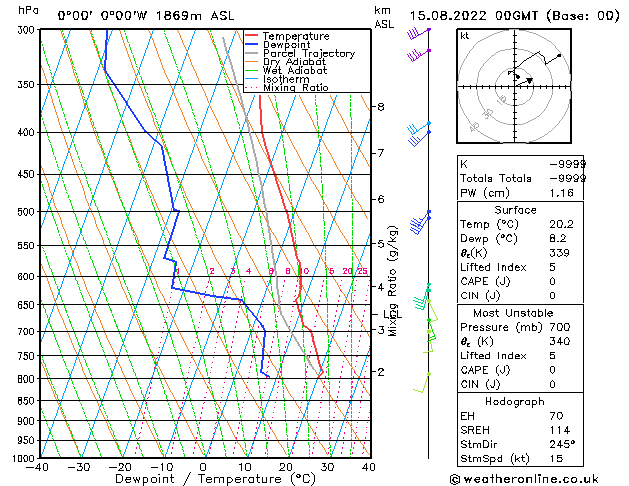The height and width of the screenshot is (486, 629).
Task: Click the EH value 70
Action: 556,416
